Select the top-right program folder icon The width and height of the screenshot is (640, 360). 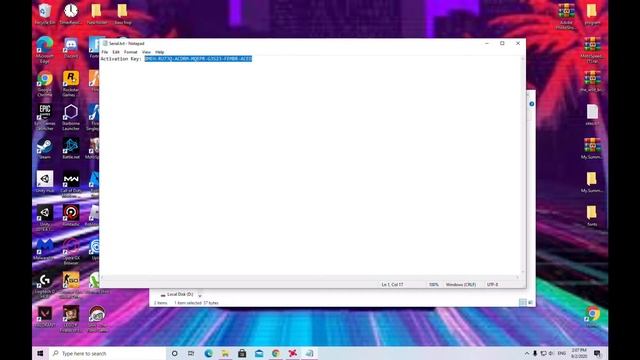(x=592, y=14)
